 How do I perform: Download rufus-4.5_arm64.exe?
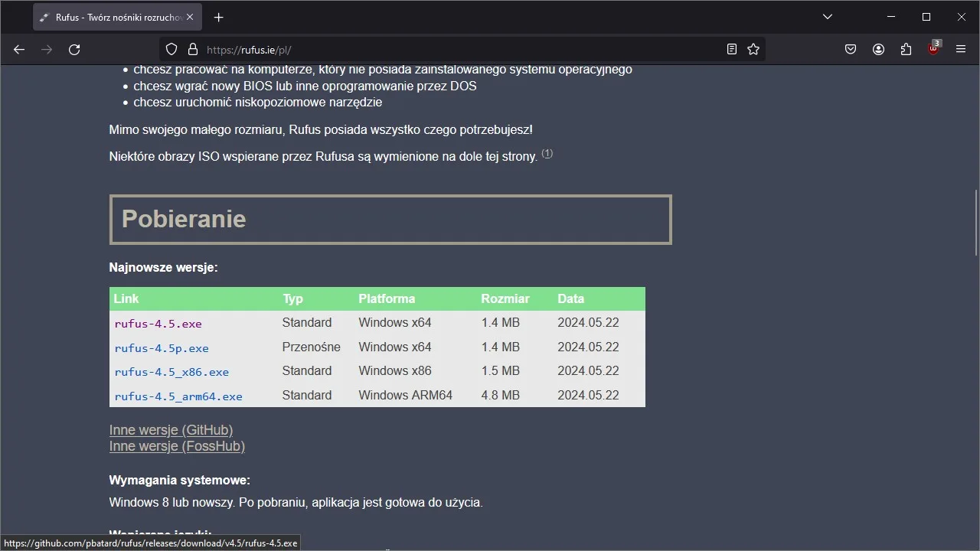(178, 396)
